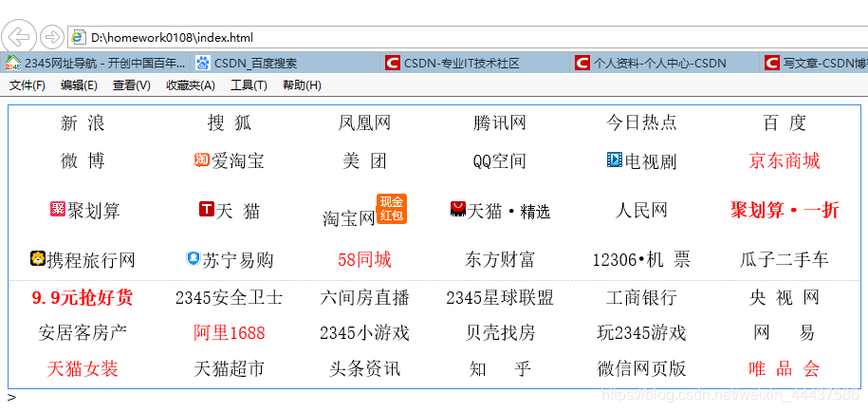
Task: Click the address bar showing index.html path
Action: [468, 37]
